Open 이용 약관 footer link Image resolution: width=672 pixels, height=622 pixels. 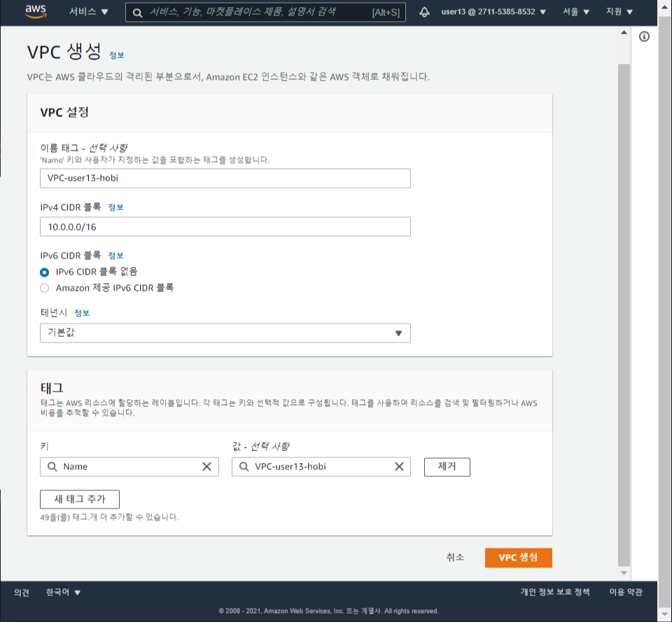point(626,592)
